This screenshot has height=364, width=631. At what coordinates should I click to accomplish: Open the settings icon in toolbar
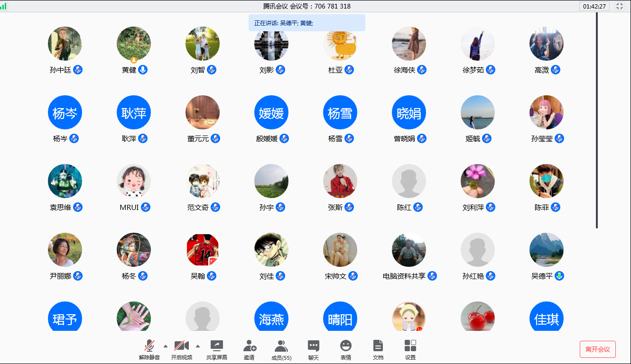(410, 346)
